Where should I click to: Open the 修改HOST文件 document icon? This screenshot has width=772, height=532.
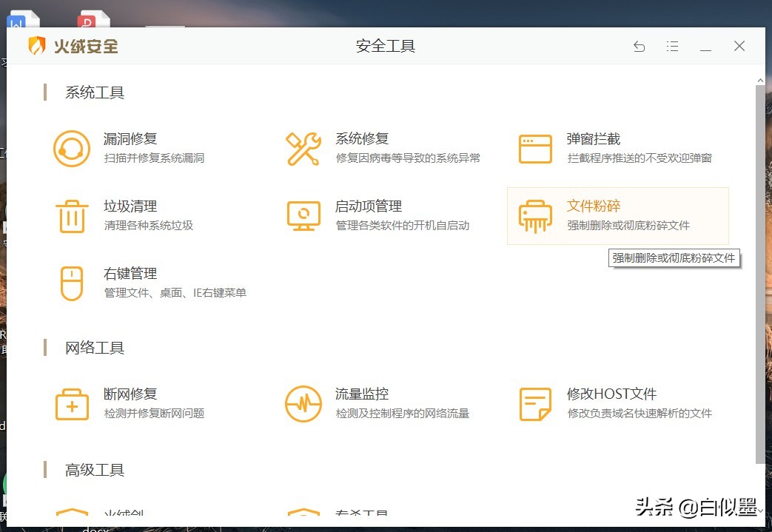535,403
